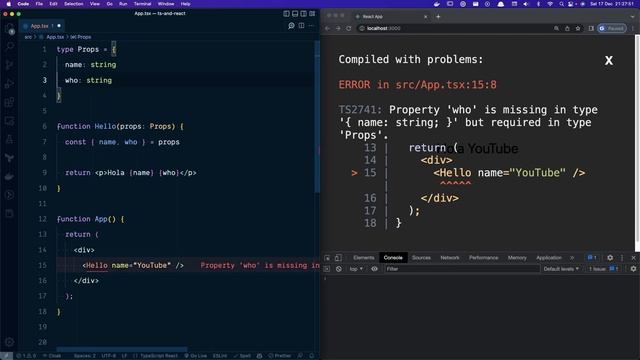Open console settings gear

(x=633, y=269)
